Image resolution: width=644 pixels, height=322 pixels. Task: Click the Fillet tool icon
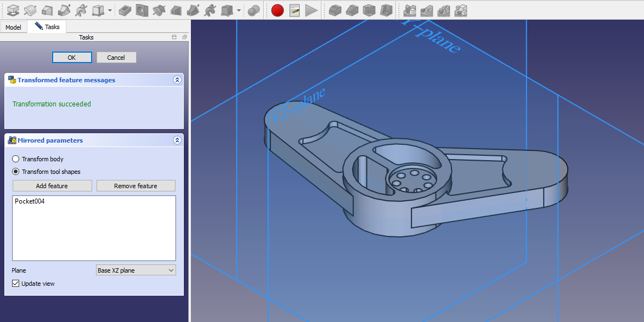(335, 10)
